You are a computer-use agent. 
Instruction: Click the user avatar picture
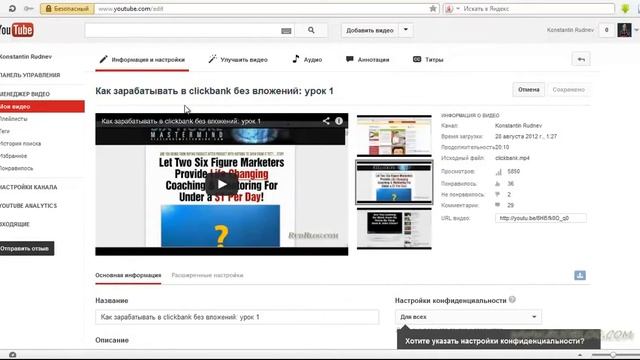click(x=624, y=30)
